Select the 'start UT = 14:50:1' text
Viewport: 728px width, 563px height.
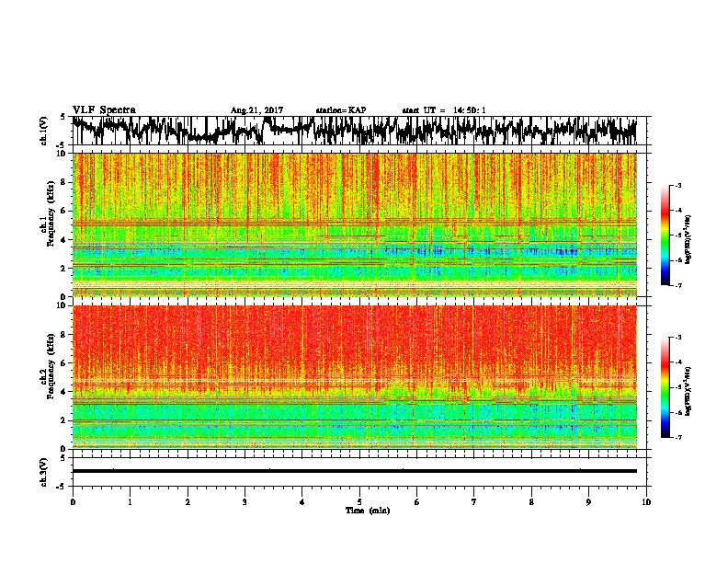pos(444,110)
